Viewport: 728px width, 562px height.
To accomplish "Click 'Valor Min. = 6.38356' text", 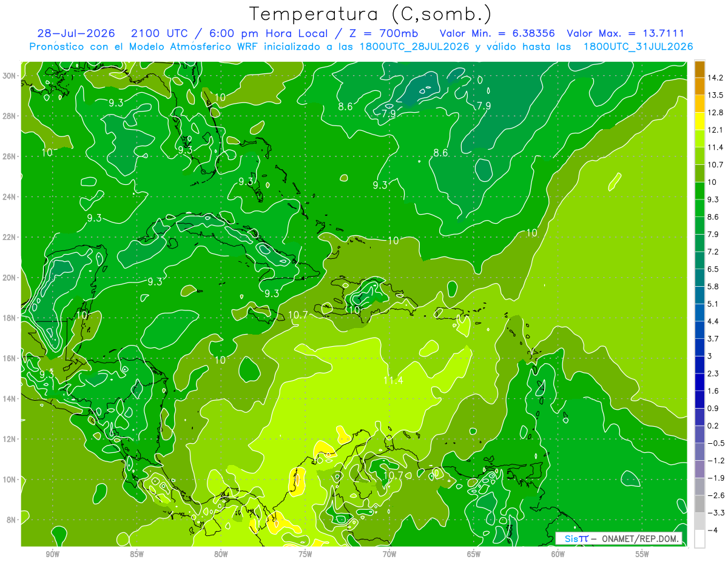I will coord(497,33).
